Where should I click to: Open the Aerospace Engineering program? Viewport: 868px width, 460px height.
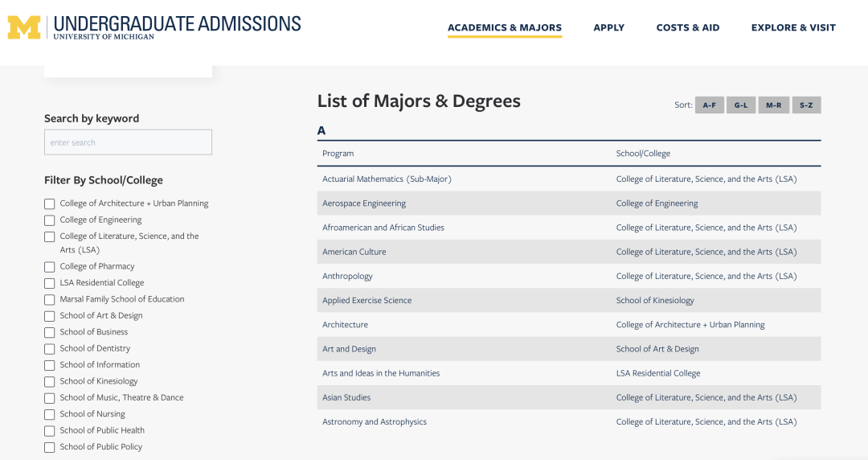(364, 203)
